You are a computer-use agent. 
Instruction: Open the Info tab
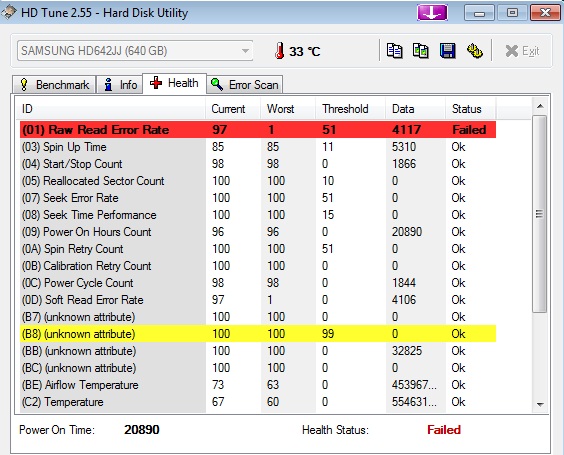[x=120, y=85]
